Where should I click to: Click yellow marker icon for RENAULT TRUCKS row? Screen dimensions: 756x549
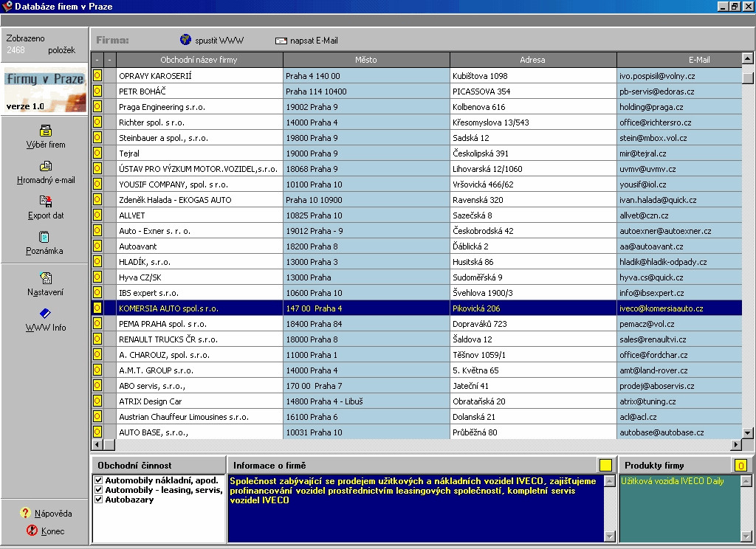[x=97, y=339]
